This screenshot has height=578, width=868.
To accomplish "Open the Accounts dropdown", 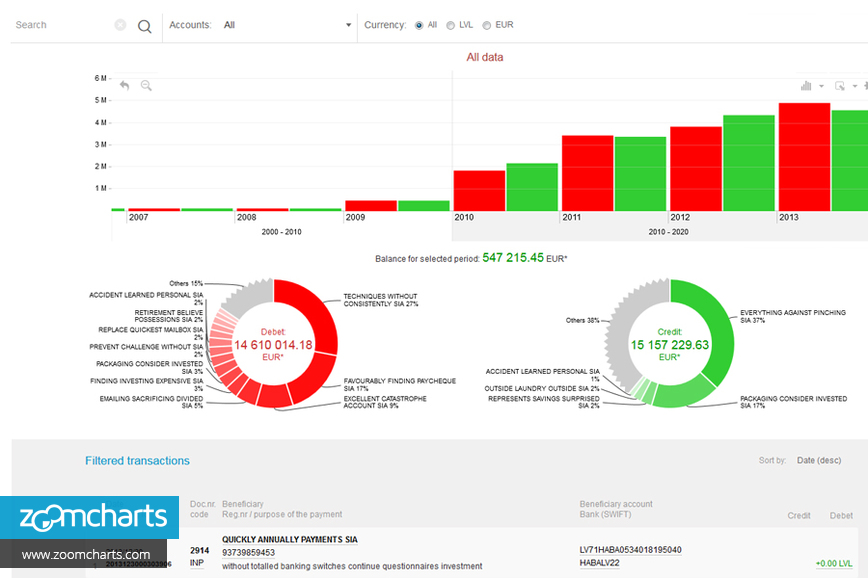I will (x=287, y=25).
